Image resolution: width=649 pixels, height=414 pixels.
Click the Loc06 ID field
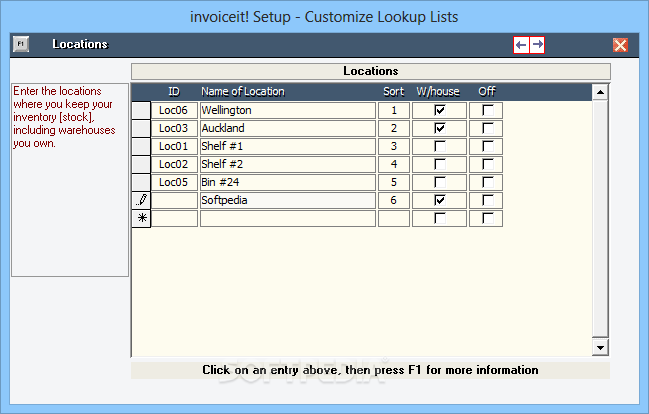pos(174,111)
